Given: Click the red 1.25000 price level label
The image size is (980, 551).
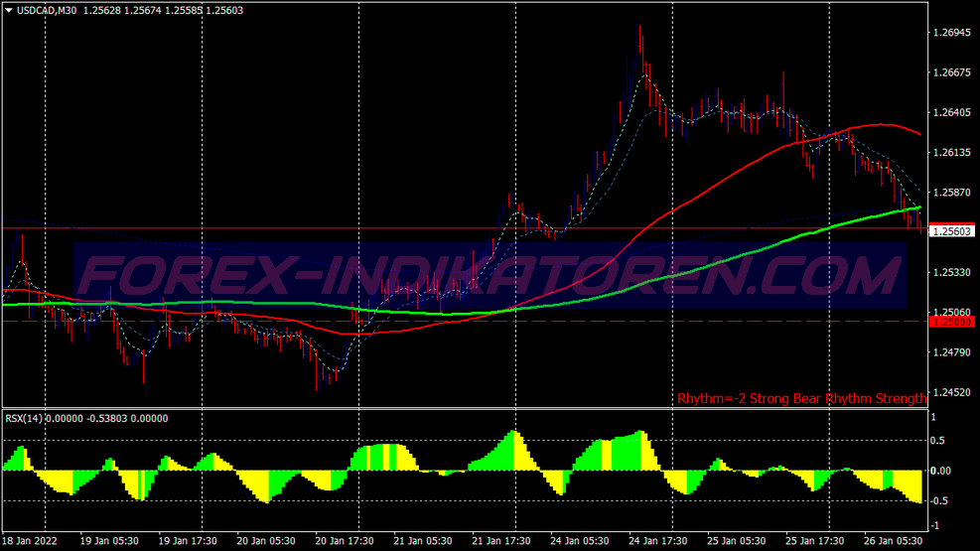Looking at the screenshot, I should (952, 322).
